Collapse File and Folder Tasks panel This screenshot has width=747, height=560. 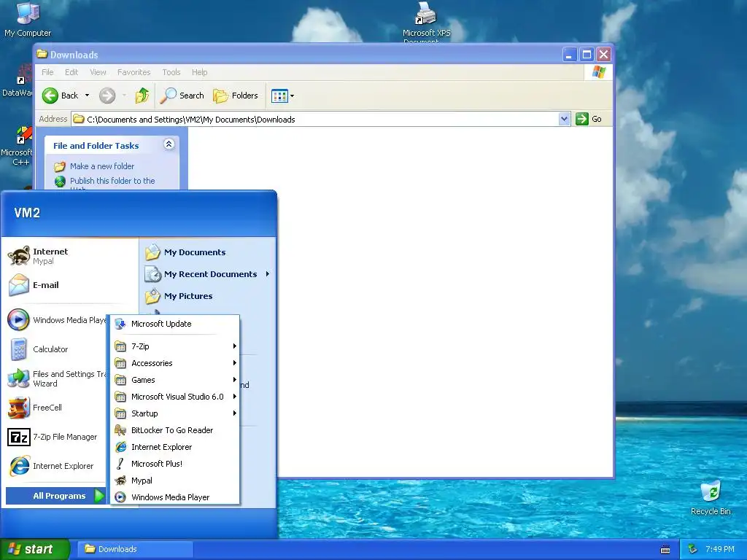(x=169, y=144)
